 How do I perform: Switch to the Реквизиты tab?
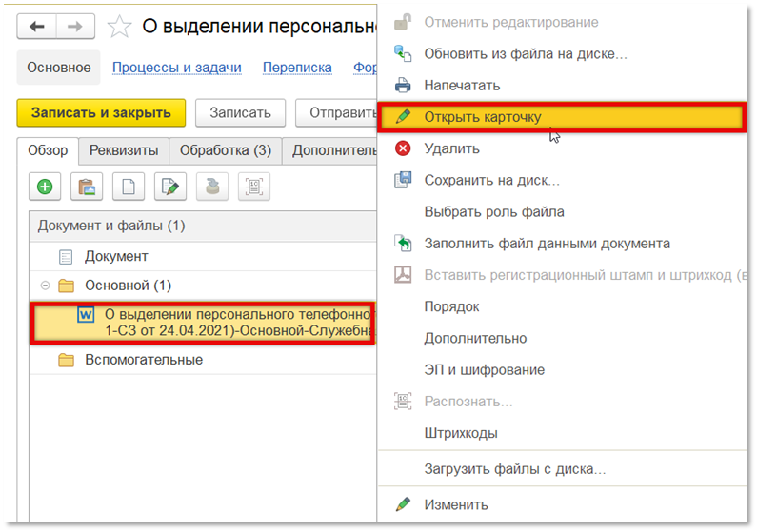click(x=124, y=150)
